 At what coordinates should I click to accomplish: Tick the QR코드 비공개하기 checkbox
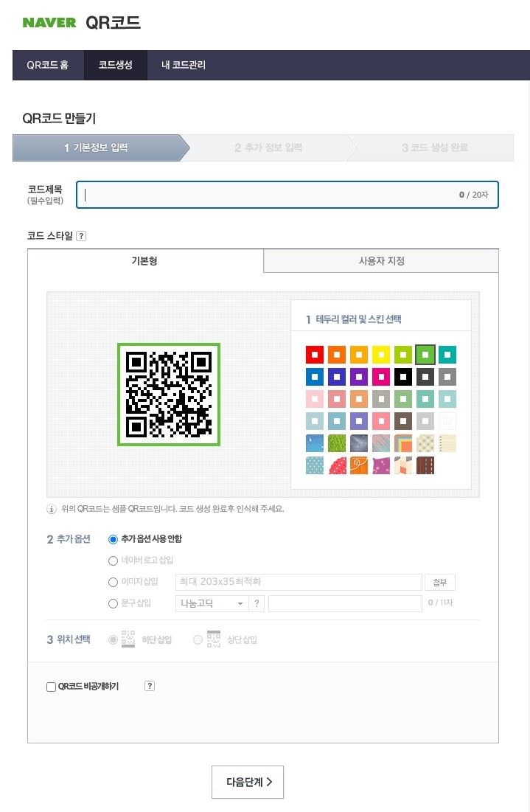52,687
